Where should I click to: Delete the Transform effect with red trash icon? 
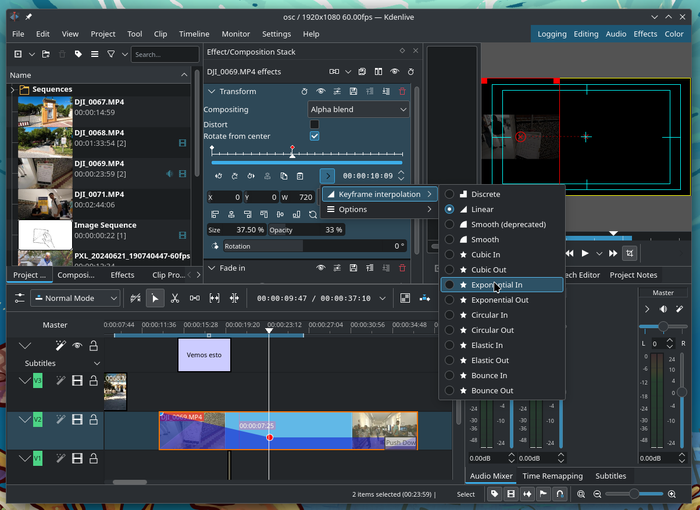click(402, 91)
